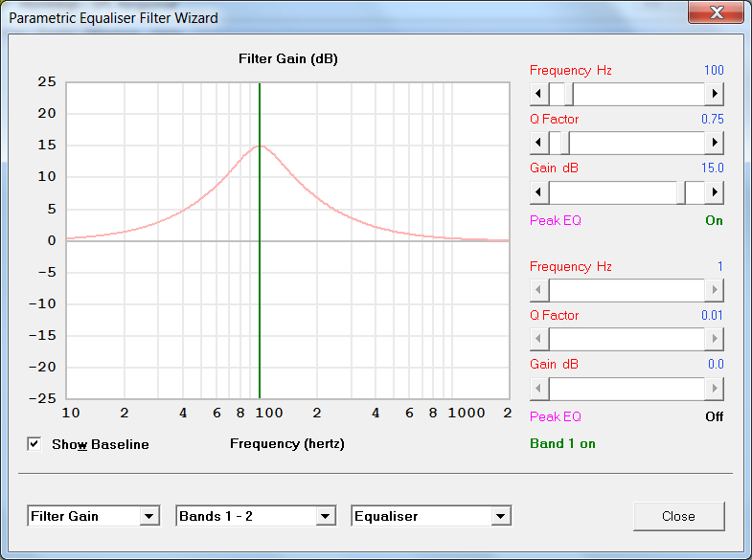Click band 2 Q Factor slider track
Viewport: 752px width, 560px height.
coord(627,339)
